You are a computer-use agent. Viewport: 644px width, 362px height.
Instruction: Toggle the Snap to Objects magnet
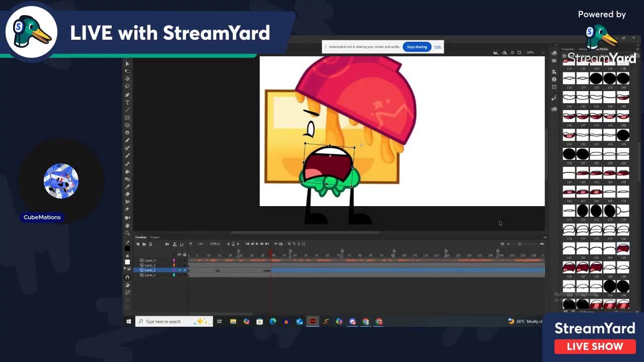(127, 277)
